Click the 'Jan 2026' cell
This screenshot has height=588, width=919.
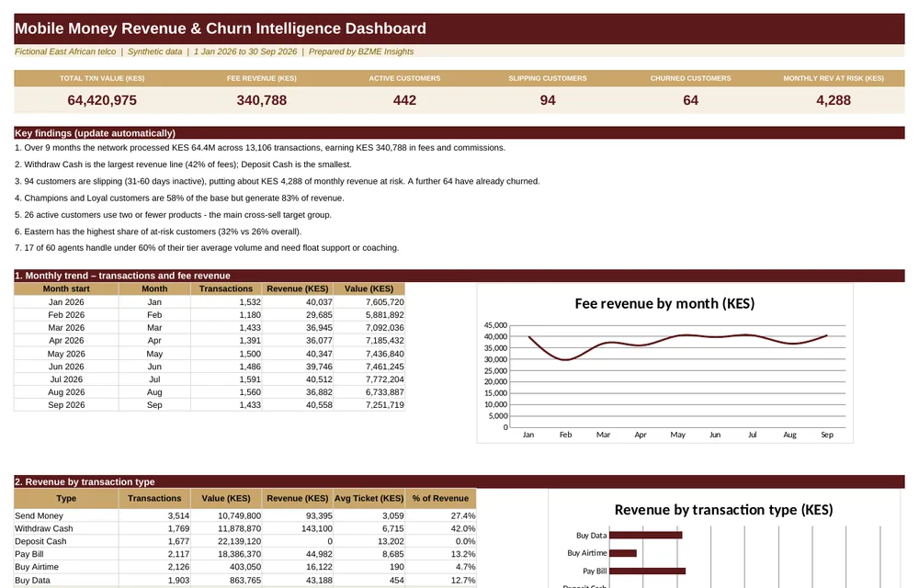pos(66,302)
